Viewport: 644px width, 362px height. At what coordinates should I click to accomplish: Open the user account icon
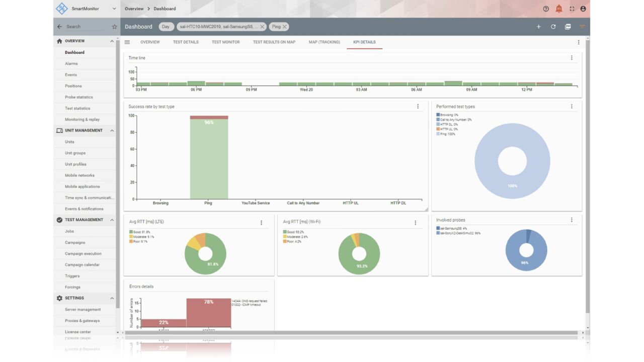583,9
